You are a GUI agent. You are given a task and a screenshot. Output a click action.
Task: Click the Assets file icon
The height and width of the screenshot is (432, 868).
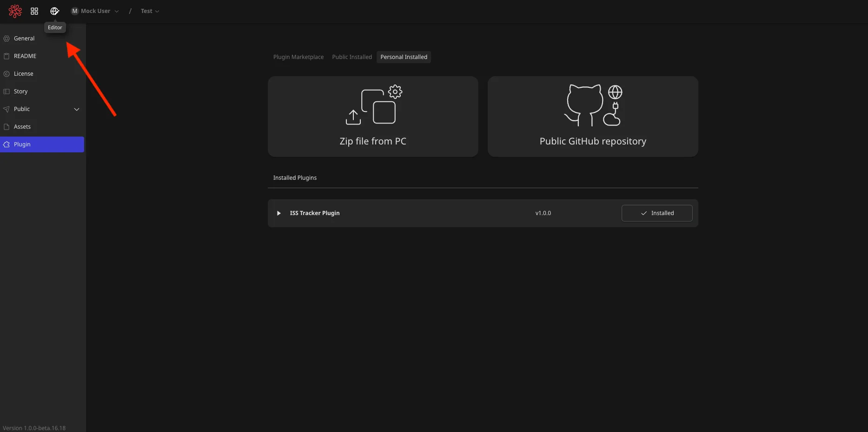point(7,127)
